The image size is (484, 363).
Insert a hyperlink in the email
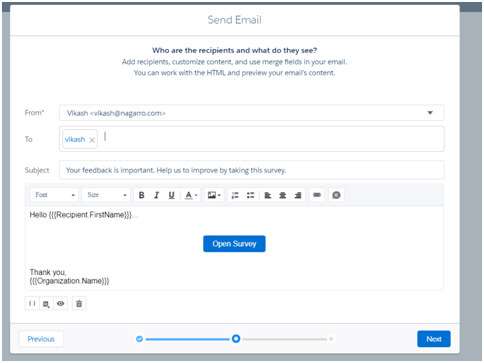(317, 195)
